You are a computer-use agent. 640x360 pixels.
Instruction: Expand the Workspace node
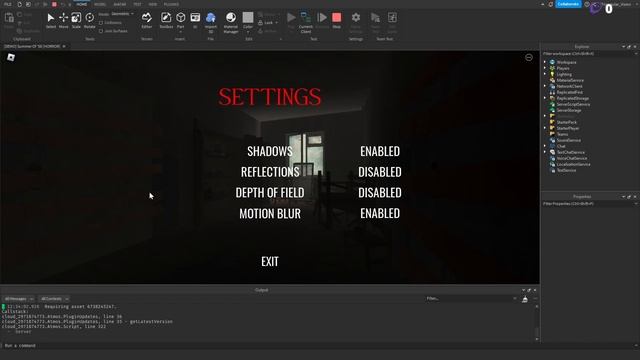click(545, 62)
